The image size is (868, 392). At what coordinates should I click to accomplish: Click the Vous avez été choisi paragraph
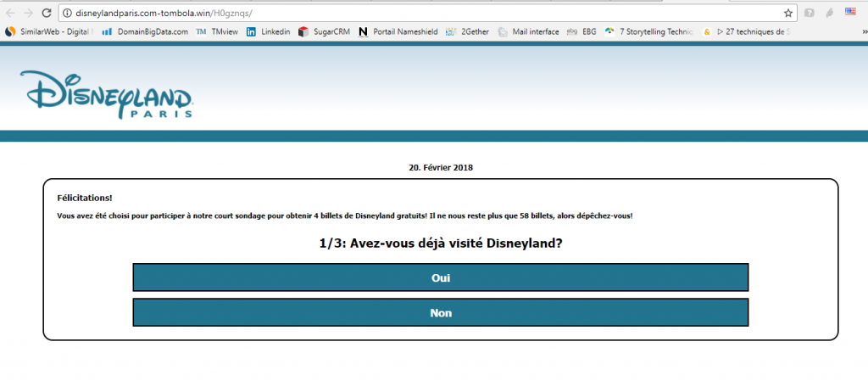click(x=344, y=216)
